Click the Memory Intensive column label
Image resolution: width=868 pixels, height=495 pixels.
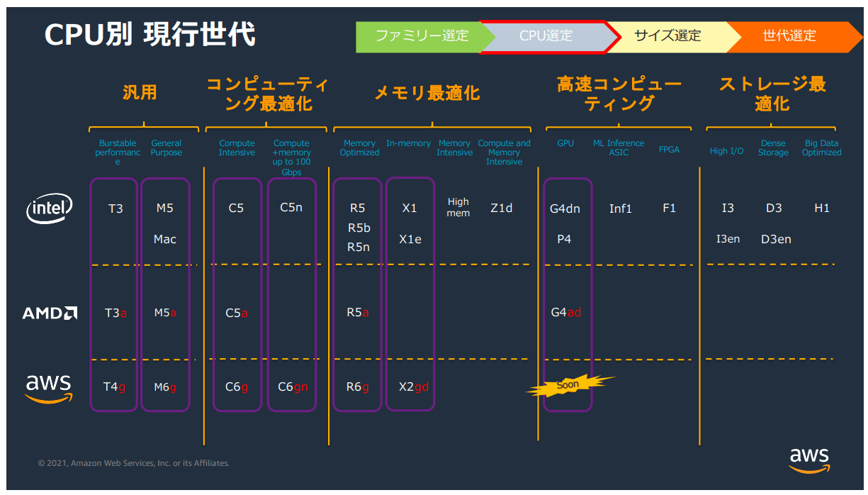454,148
